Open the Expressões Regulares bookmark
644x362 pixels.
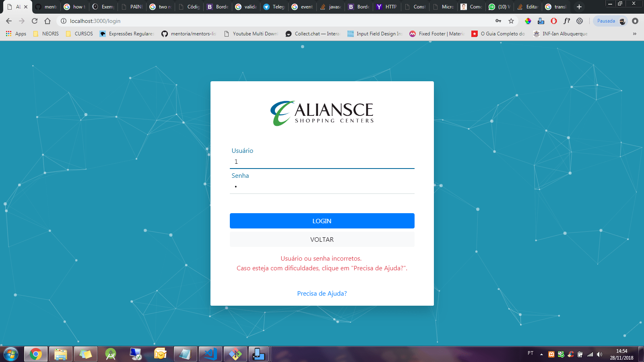coord(127,34)
